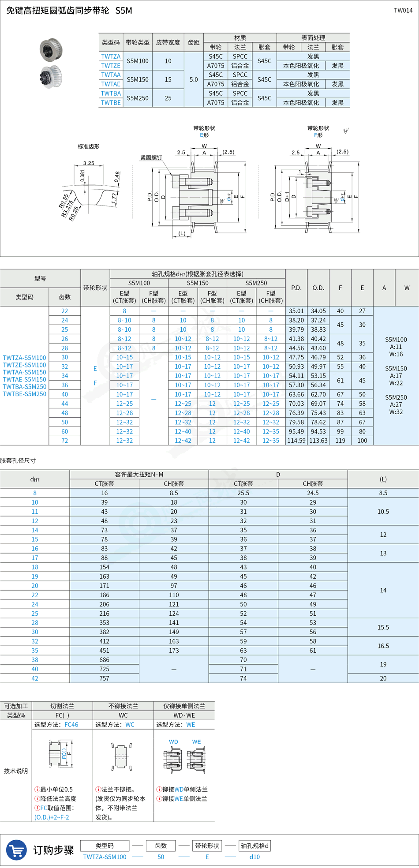Open the TWTZA type code link in material table
Screen dimensions: 419x868
(x=111, y=56)
